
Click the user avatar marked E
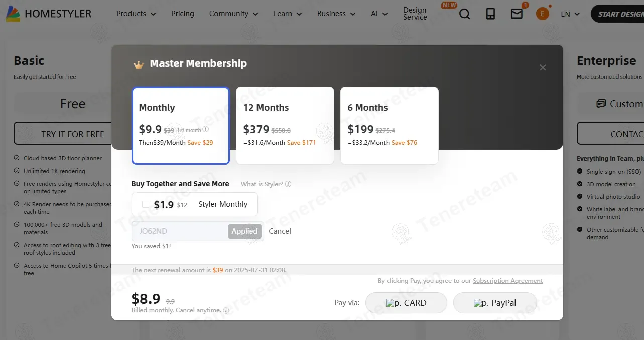tap(542, 14)
